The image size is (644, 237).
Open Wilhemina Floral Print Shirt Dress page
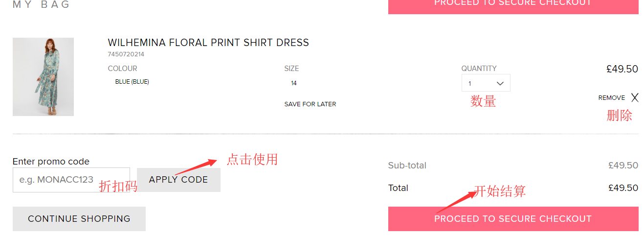(x=208, y=43)
